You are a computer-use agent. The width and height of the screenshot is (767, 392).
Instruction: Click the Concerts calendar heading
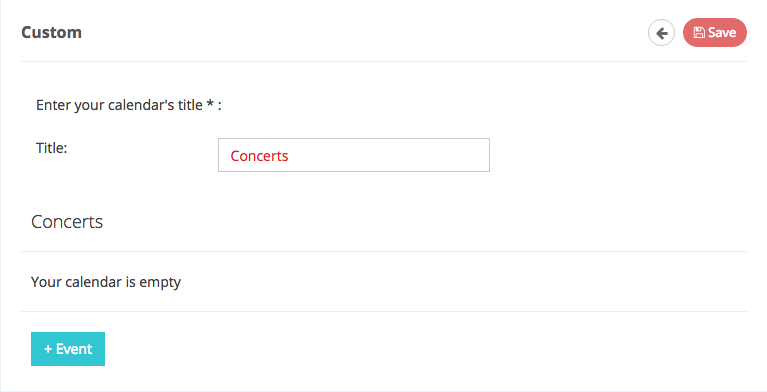[x=67, y=222]
